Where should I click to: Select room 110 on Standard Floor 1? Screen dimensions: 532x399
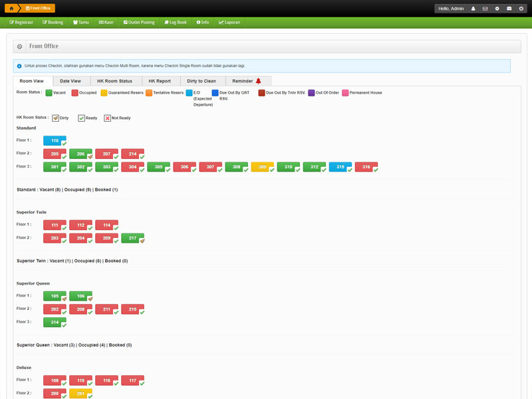click(55, 140)
